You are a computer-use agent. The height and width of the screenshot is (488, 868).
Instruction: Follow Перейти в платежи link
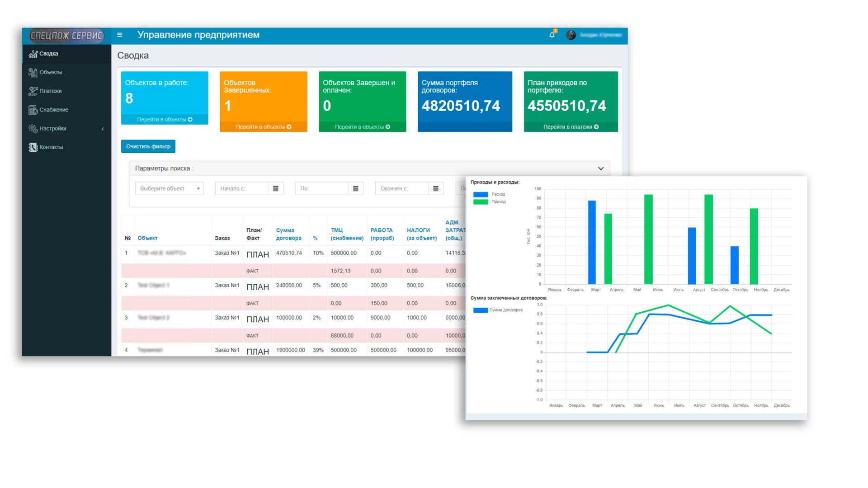click(x=571, y=127)
